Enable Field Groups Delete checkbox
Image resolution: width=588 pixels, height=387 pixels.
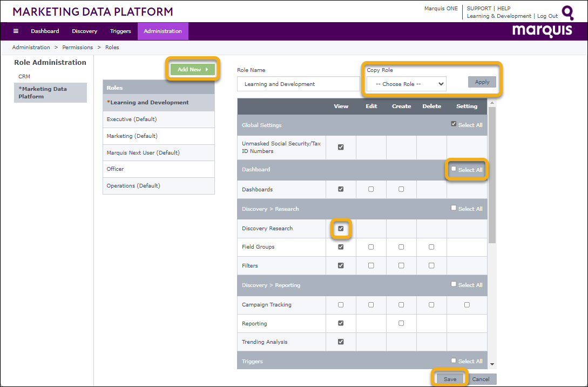431,247
